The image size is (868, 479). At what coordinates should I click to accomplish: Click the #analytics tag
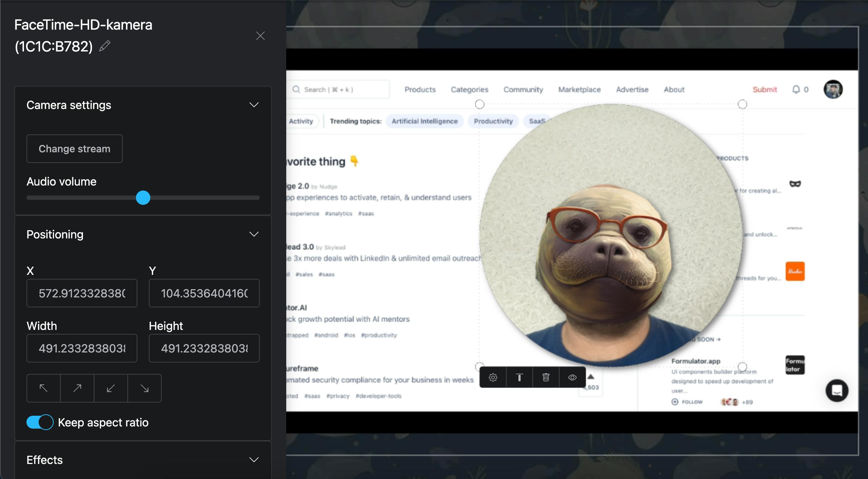338,213
